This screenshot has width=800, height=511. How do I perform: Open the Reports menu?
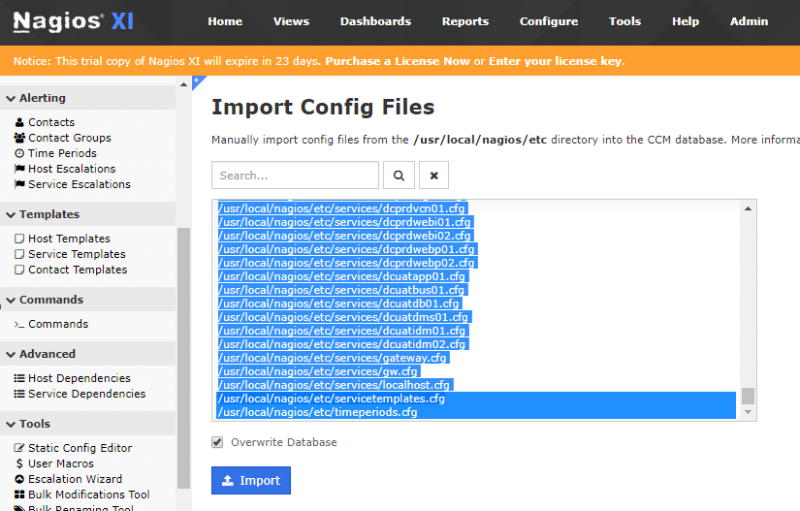pyautogui.click(x=465, y=21)
